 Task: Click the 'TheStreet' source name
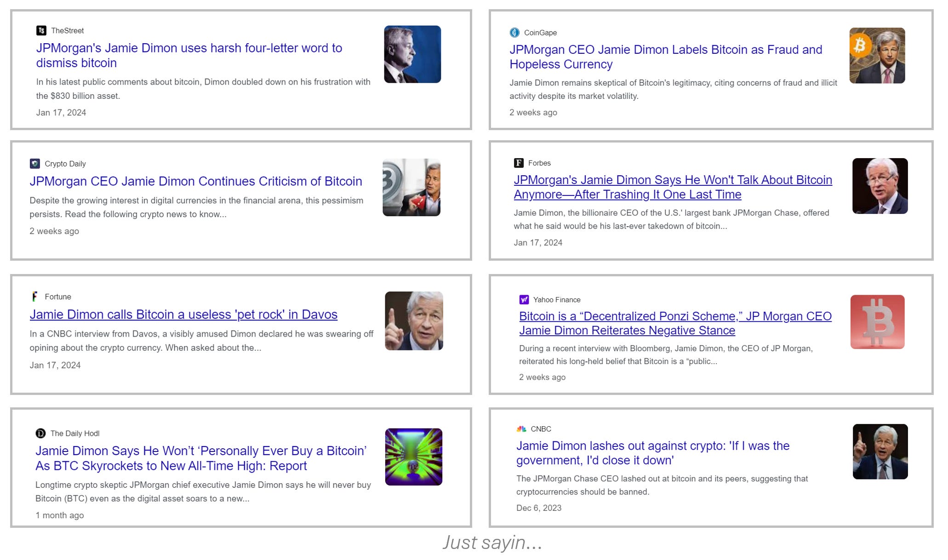pos(68,30)
